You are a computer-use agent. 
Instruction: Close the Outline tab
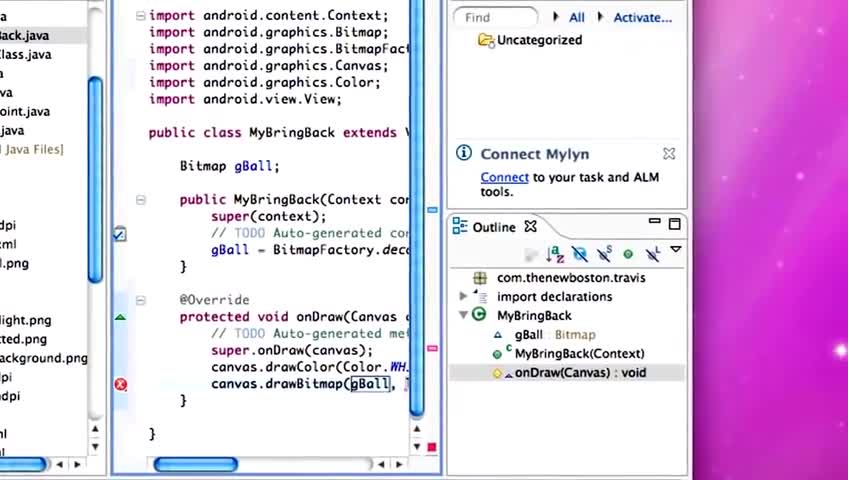[x=531, y=226]
